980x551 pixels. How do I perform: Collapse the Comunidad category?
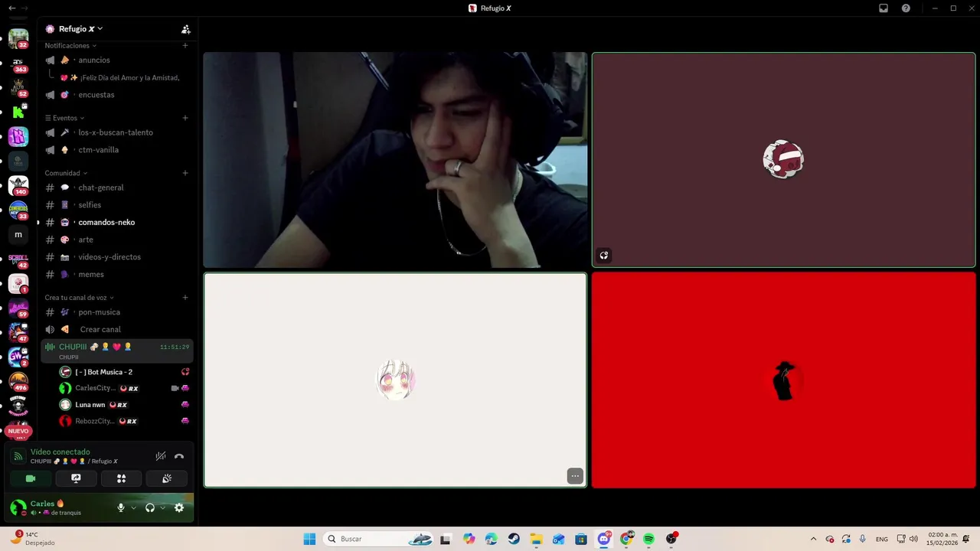point(66,173)
